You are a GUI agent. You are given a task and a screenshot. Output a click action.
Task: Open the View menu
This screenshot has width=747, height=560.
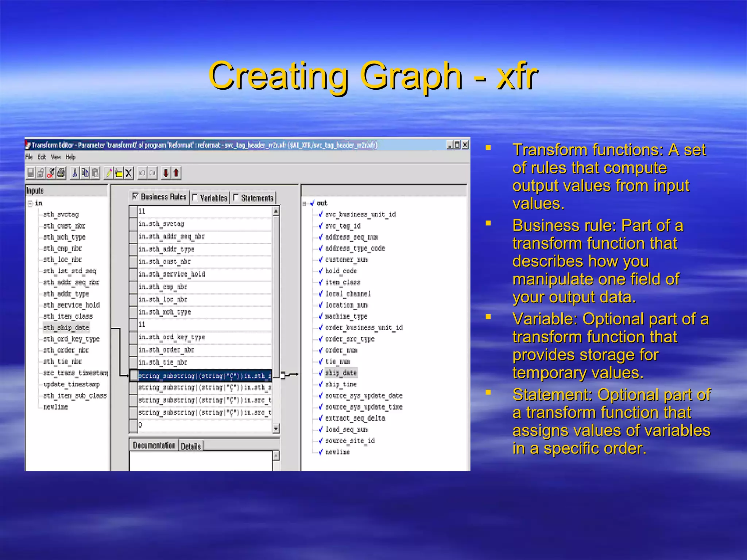(x=56, y=157)
